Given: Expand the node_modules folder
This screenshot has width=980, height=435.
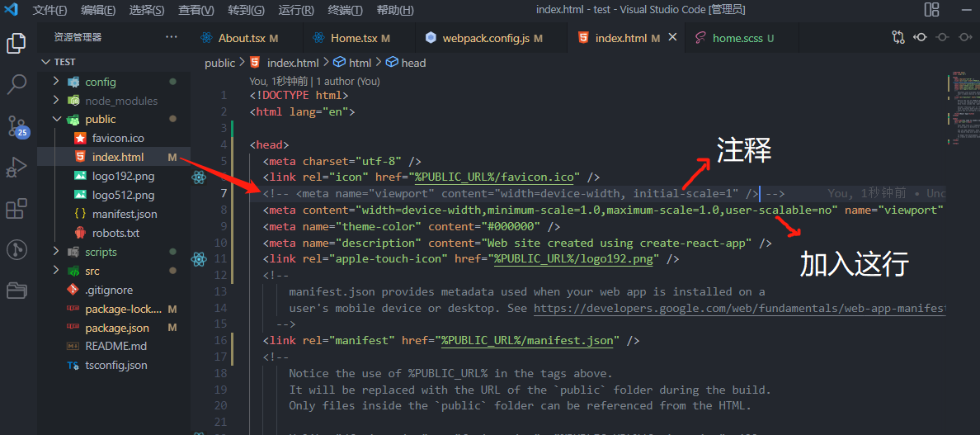Looking at the screenshot, I should coord(55,101).
